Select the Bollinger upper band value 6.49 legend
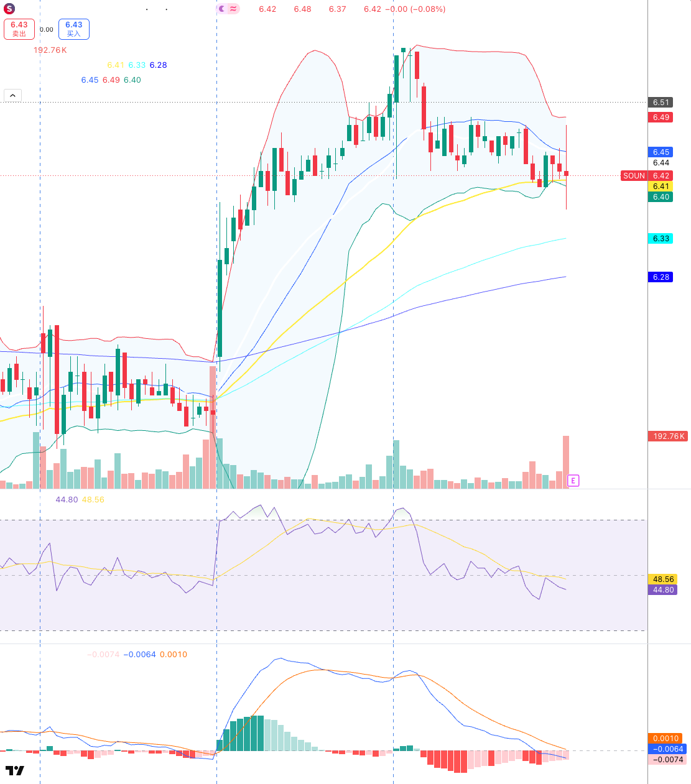The width and height of the screenshot is (691, 784). click(111, 80)
